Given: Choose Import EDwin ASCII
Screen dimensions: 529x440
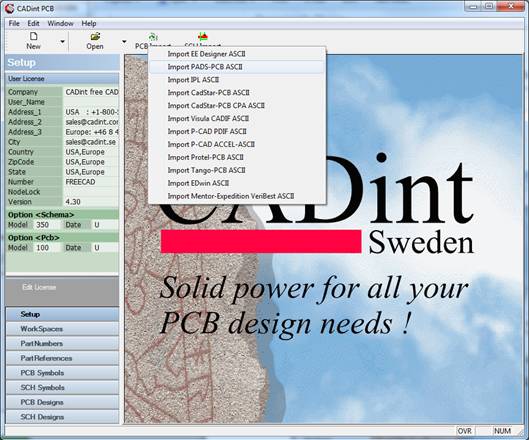Looking at the screenshot, I should pos(237,183).
